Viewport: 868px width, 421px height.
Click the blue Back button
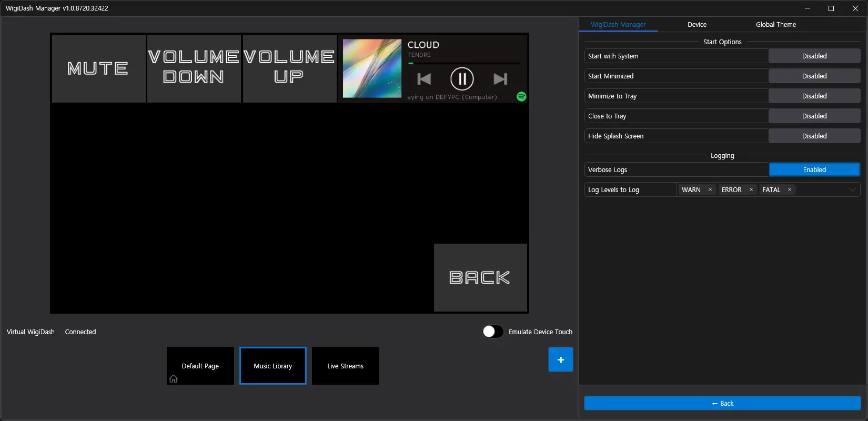click(x=722, y=403)
